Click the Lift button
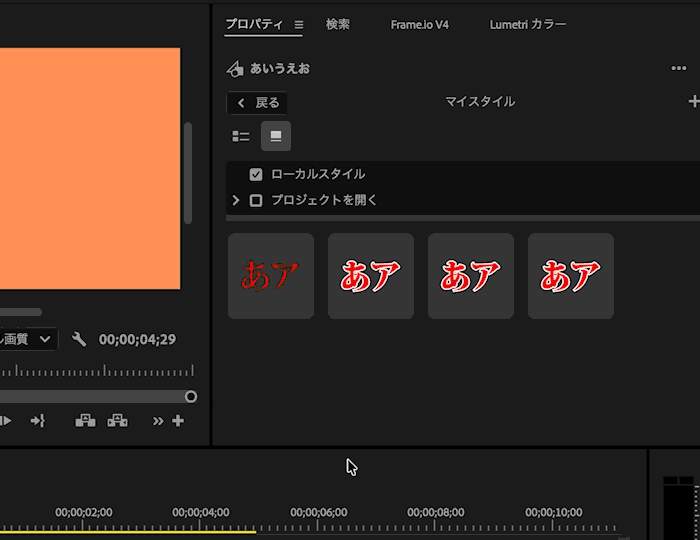 coord(85,421)
